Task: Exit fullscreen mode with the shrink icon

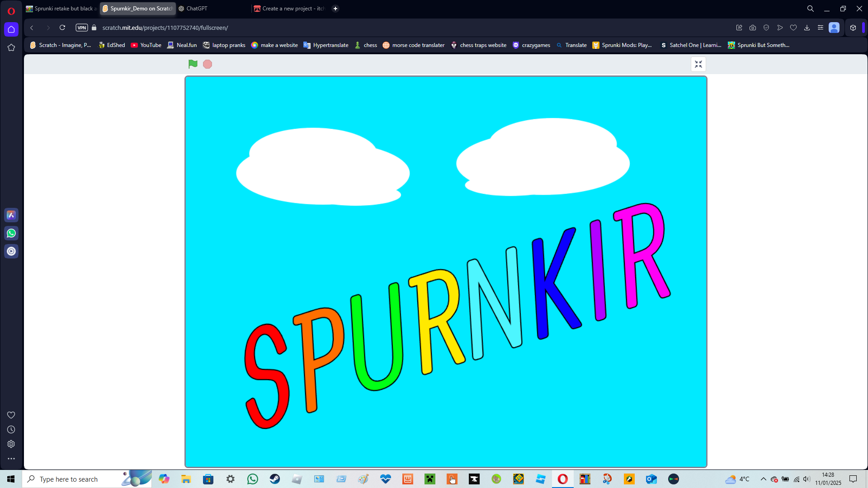Action: (x=698, y=64)
